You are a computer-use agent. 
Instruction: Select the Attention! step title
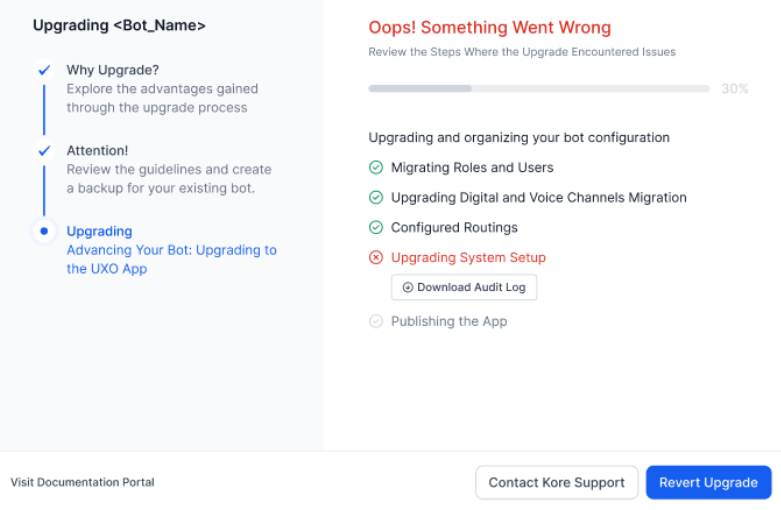click(x=98, y=151)
